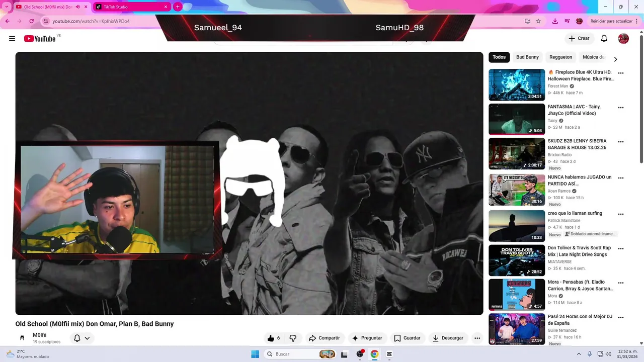Image resolution: width=644 pixels, height=362 pixels.
Task: Open the media controls icon in Chrome toolbar
Action: click(567, 21)
